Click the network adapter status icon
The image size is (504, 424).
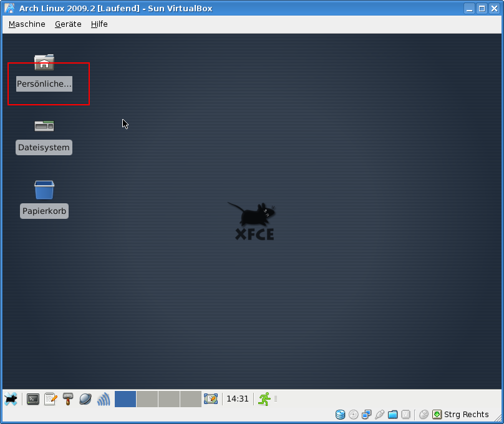tap(366, 415)
